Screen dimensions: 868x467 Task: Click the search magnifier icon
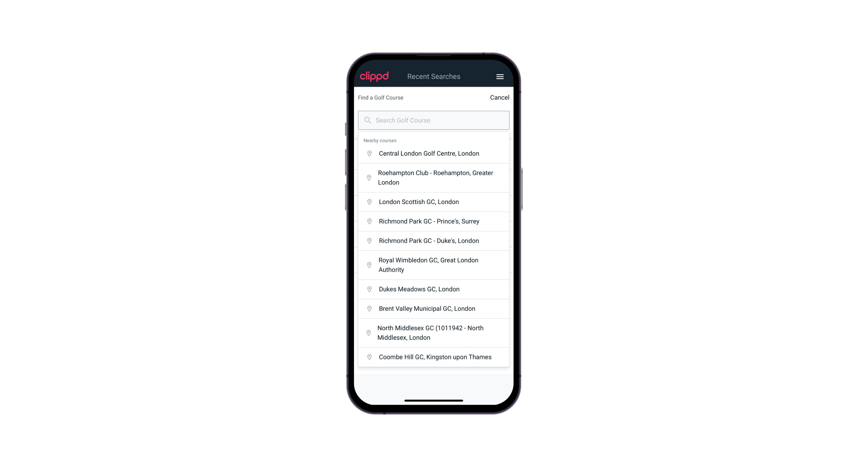[x=367, y=120]
